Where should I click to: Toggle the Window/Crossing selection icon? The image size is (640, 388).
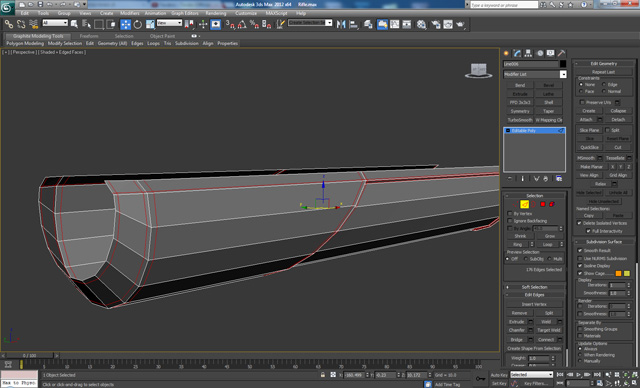pos(111,24)
